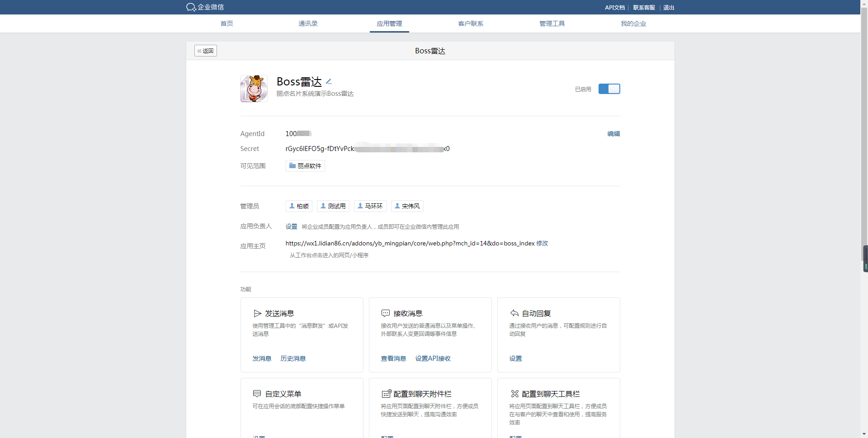Viewport: 868px width, 438px height.
Task: Click the 自动回复 card title
Action: pos(536,313)
